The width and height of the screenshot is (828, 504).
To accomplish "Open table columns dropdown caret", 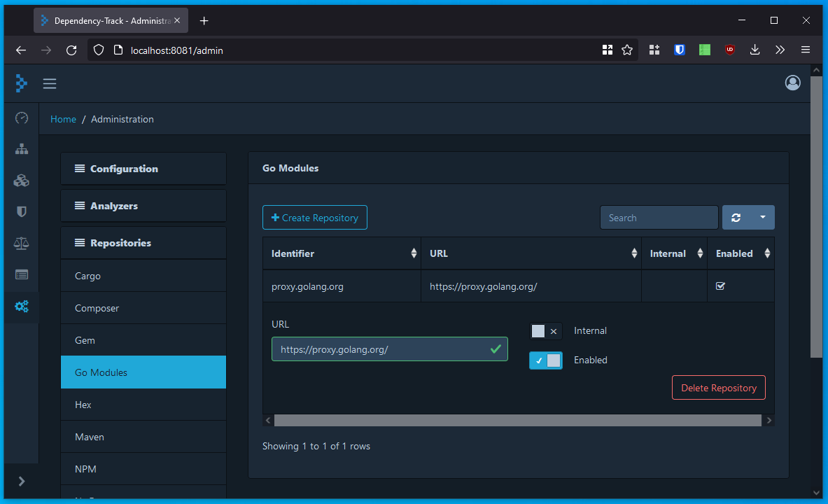I will point(762,218).
